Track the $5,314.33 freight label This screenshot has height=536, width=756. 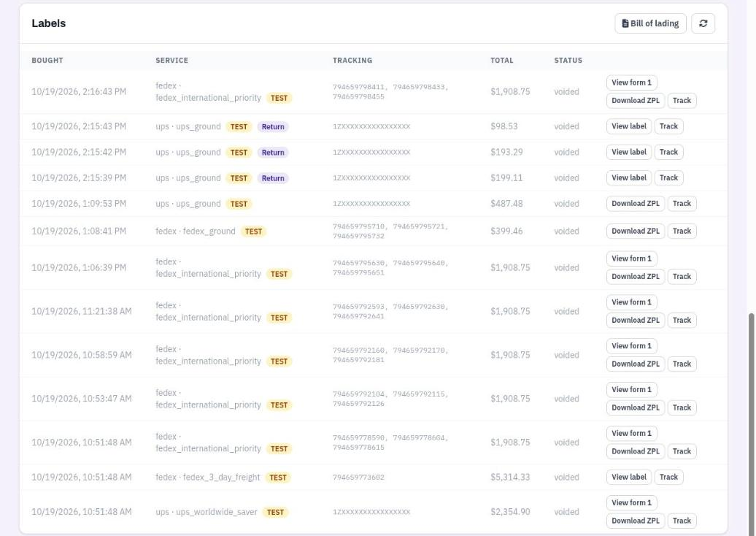668,477
